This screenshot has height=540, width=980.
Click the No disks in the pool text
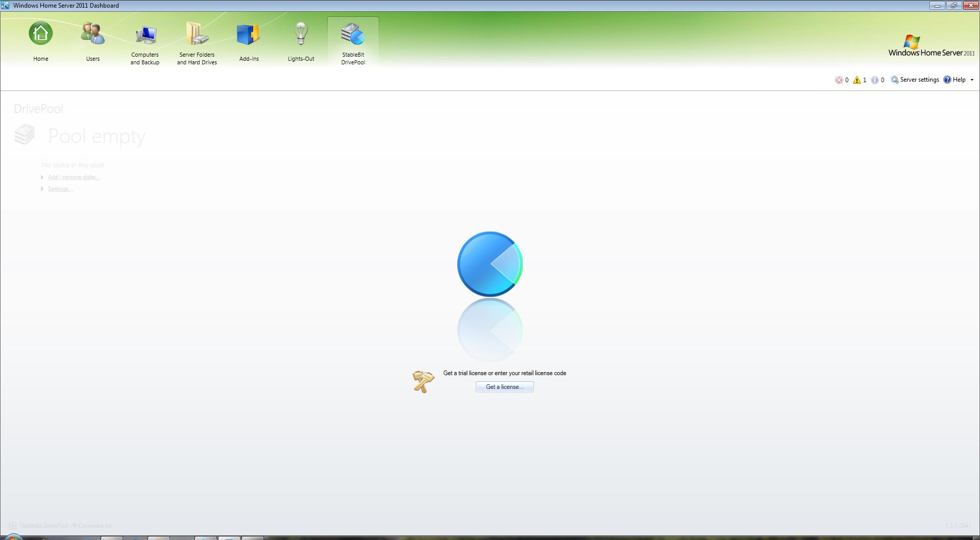pos(73,165)
